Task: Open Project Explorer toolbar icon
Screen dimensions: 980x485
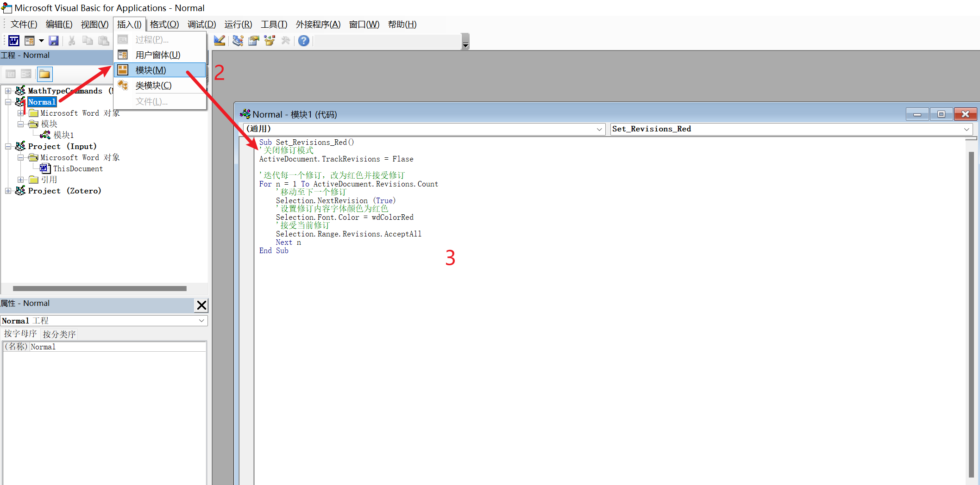Action: click(x=238, y=41)
